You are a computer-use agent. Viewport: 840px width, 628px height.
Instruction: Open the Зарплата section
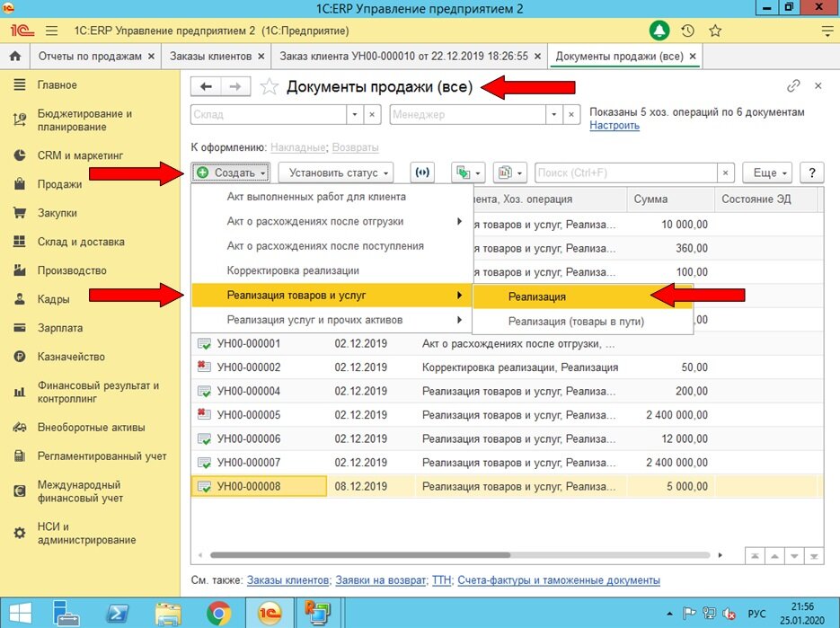pos(60,328)
